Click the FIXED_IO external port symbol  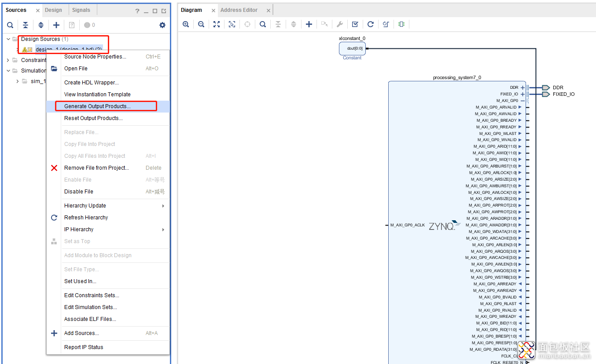click(x=546, y=94)
